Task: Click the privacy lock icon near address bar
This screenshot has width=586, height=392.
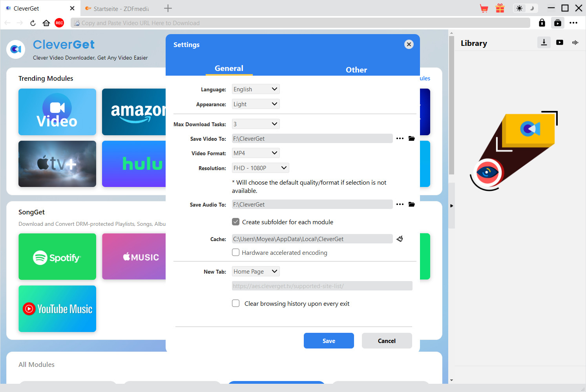Action: [542, 23]
